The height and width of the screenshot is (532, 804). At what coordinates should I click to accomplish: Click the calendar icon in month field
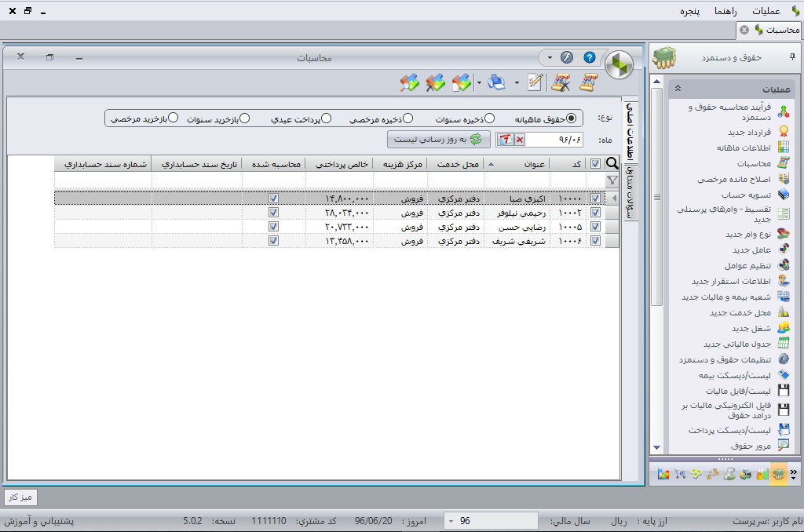(506, 140)
